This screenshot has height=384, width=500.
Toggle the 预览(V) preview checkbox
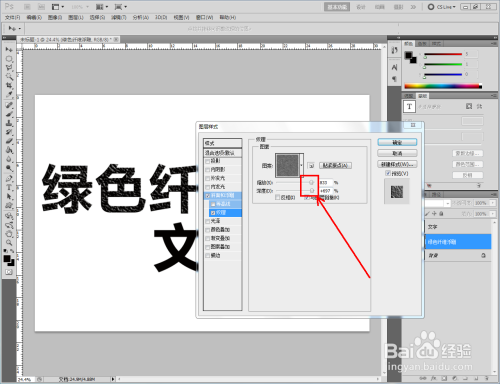pyautogui.click(x=388, y=173)
